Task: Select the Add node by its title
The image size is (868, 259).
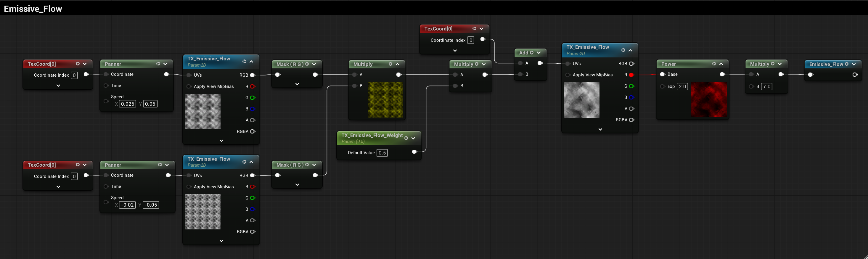Action: [x=524, y=53]
